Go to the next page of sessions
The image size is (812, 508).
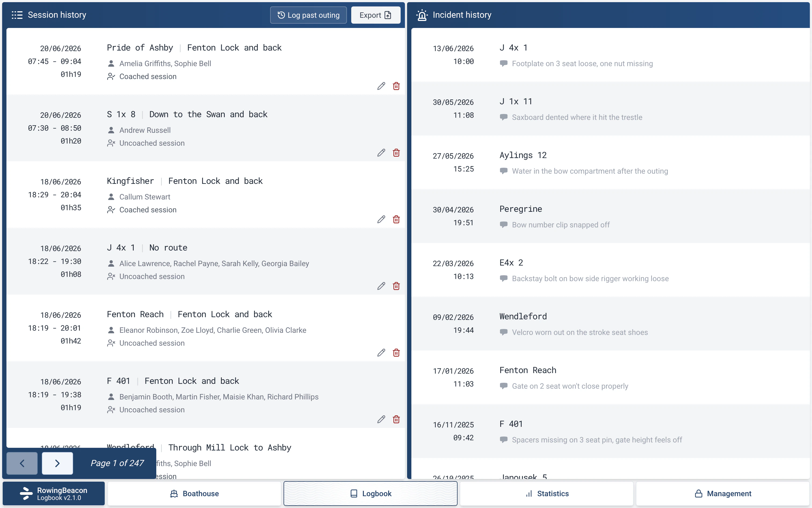click(x=57, y=463)
